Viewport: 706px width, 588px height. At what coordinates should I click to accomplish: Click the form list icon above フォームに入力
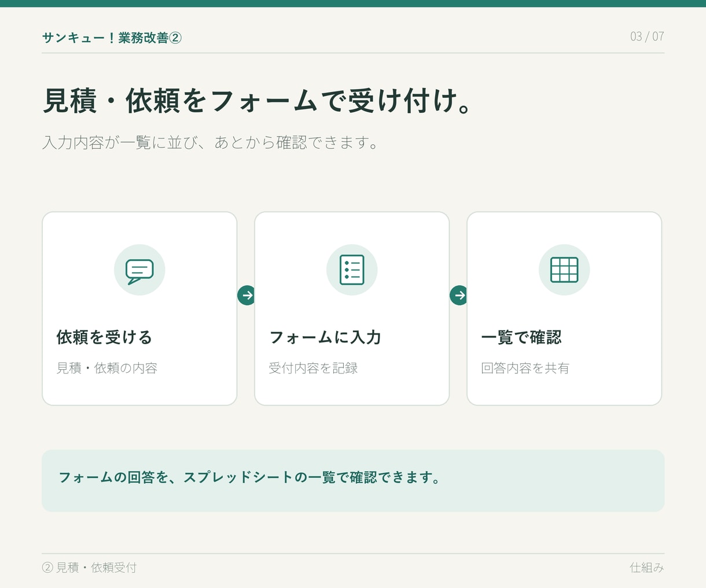352,270
